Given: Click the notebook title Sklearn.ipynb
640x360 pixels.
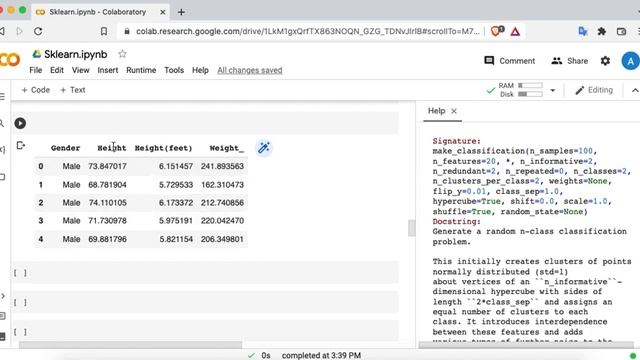Looking at the screenshot, I should coord(76,54).
